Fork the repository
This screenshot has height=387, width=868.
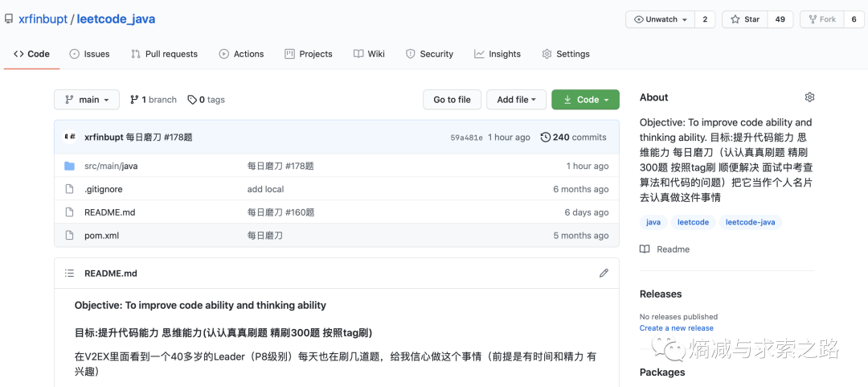[822, 19]
